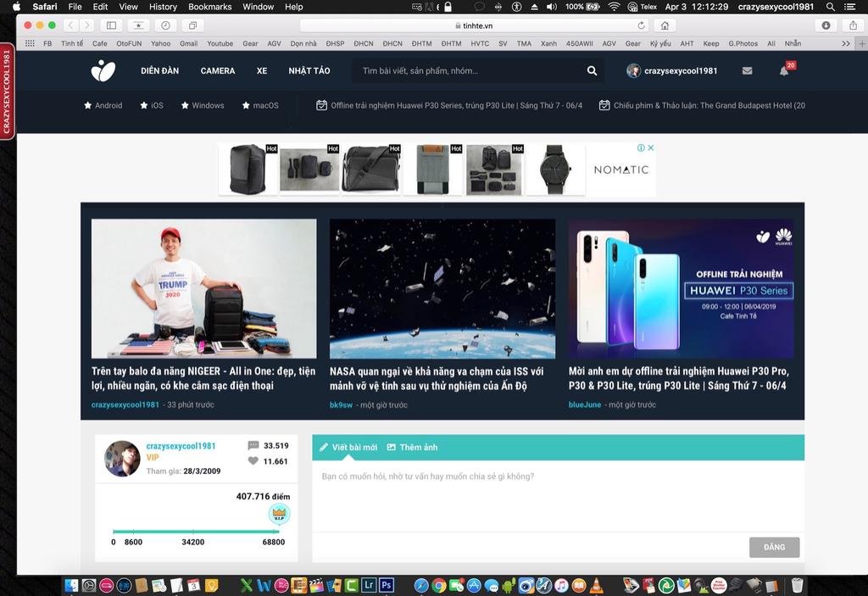Click the search magnifier icon

(x=592, y=71)
